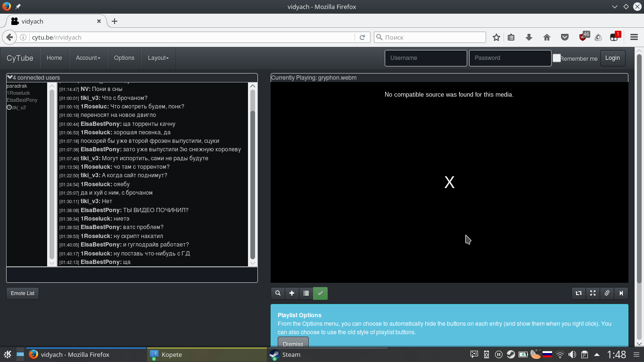
Task: Open clipboard tray icon
Action: (584, 354)
